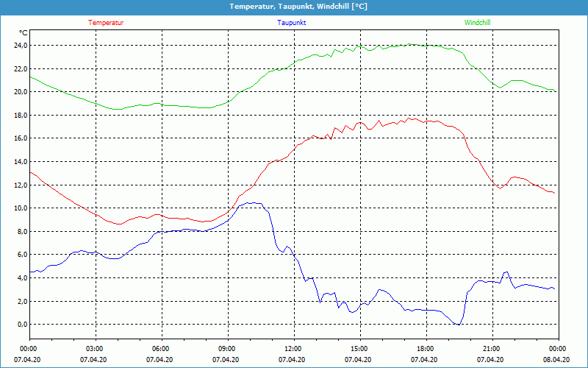Click the 08.04.20 date label

(556, 360)
